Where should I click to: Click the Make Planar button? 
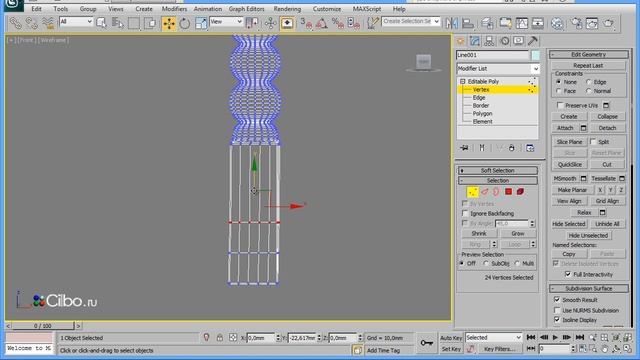[572, 190]
